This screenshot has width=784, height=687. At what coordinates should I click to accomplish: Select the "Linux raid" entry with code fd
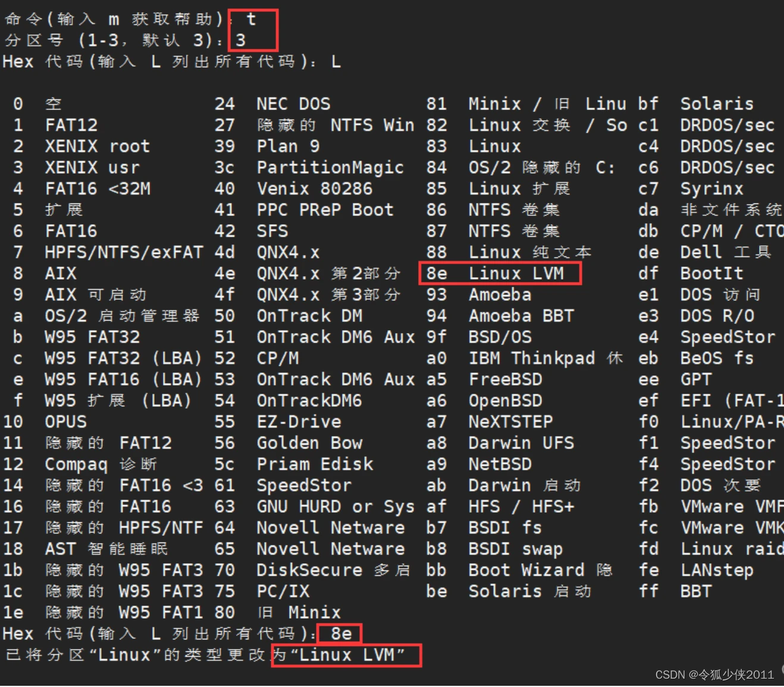tap(731, 549)
